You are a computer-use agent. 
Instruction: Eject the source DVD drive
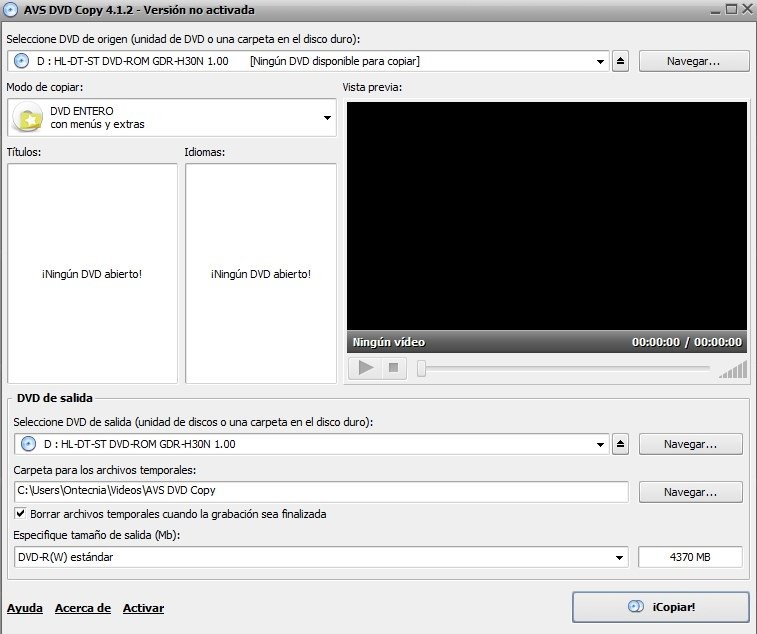(x=620, y=61)
